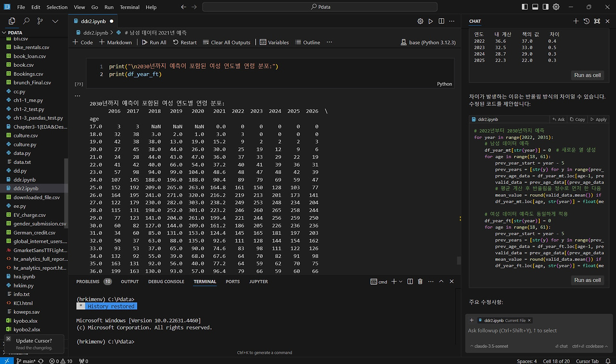Viewport: 616px width, 364px height.
Task: Switch to the JUPYTER panel tab
Action: click(x=258, y=282)
